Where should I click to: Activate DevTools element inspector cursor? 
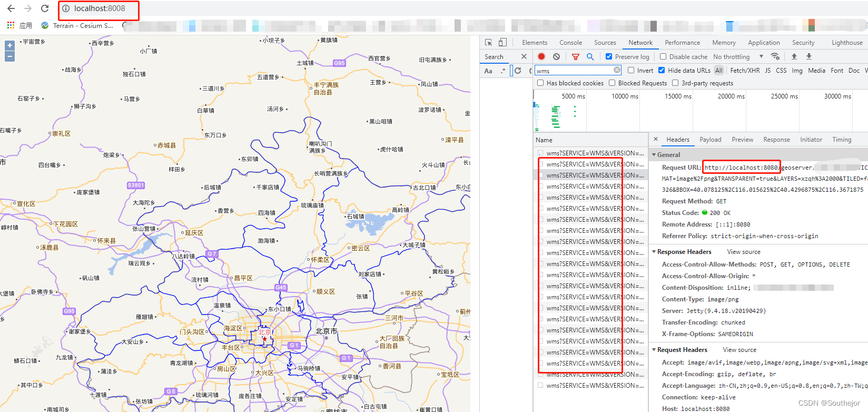(x=489, y=43)
